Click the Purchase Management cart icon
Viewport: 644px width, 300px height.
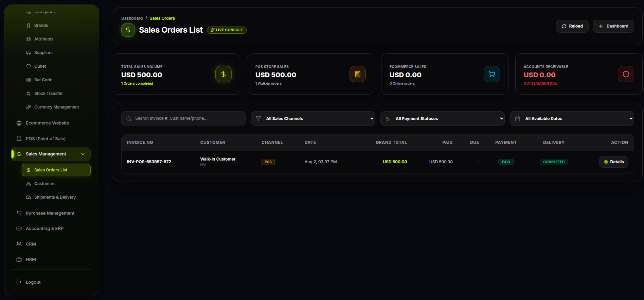click(19, 213)
